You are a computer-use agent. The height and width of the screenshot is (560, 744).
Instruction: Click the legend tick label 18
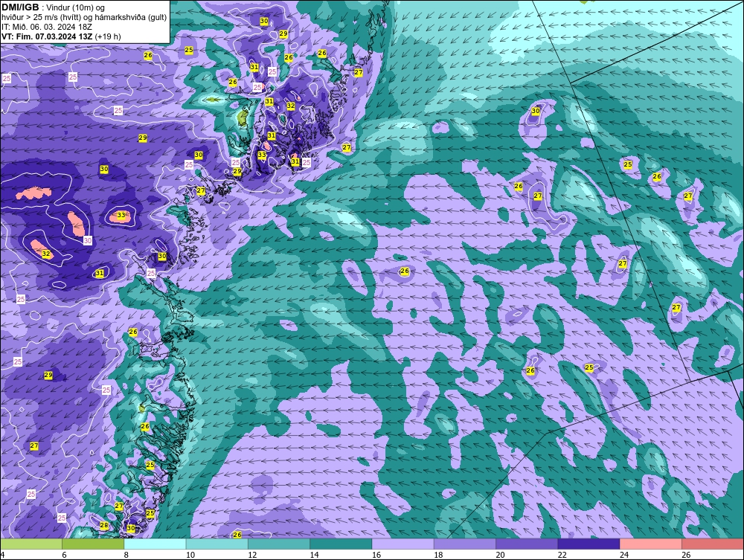coord(438,555)
